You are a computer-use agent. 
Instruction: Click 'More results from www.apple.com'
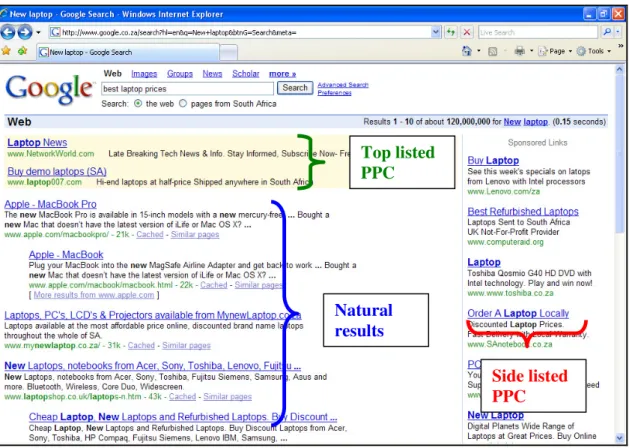94,295
